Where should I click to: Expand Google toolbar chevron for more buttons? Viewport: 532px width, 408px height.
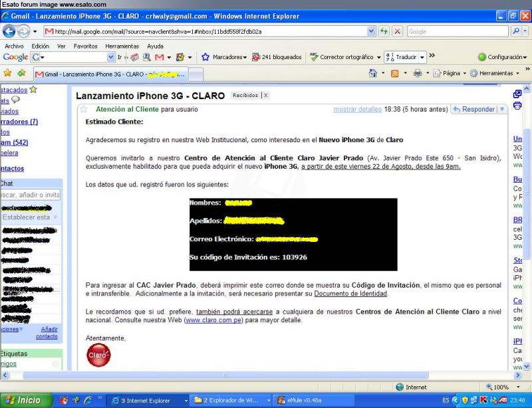pos(432,55)
